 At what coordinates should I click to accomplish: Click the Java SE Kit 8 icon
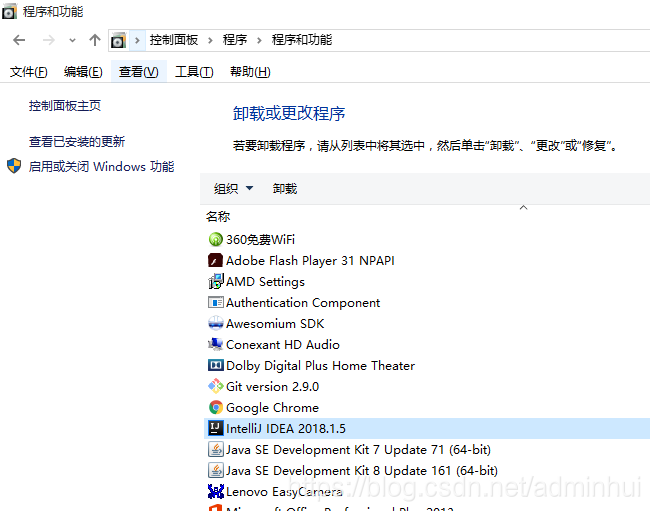point(216,470)
